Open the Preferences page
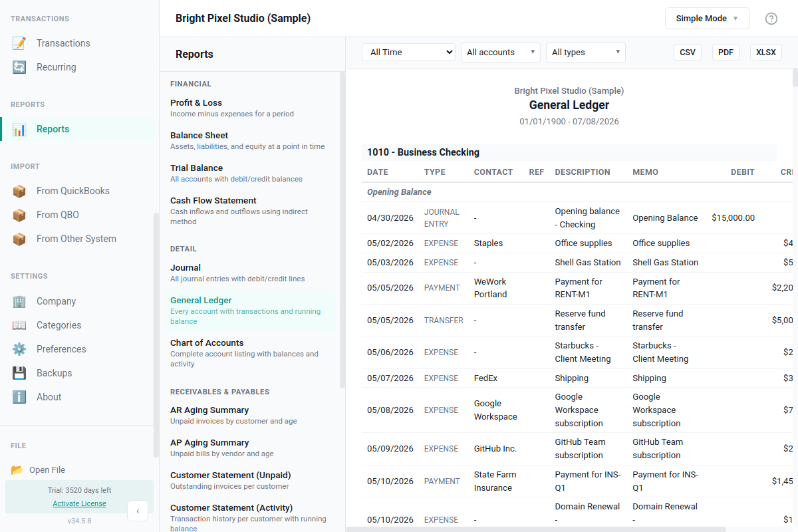This screenshot has width=798, height=532. (x=78, y=349)
